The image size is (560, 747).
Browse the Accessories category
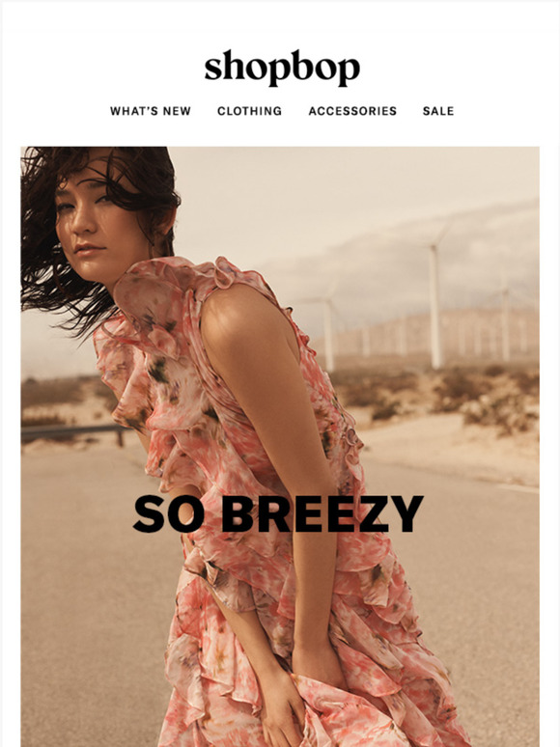coord(352,111)
